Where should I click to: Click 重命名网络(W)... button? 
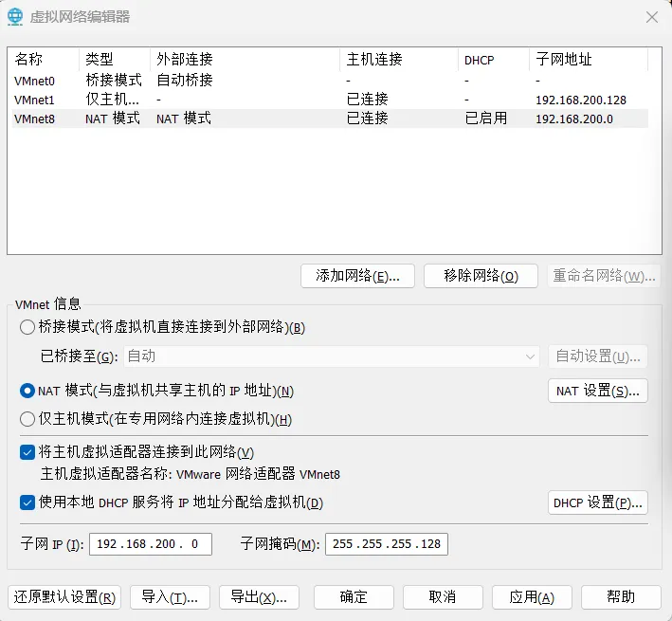(x=604, y=276)
